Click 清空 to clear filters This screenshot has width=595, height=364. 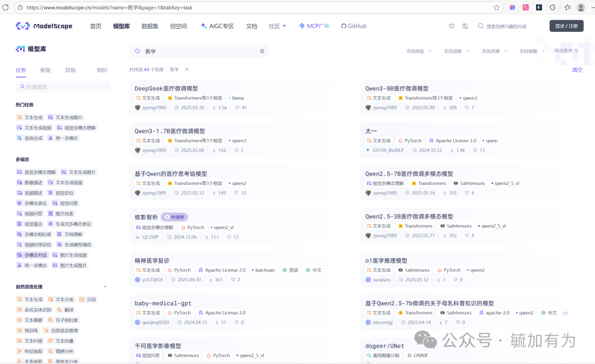click(577, 70)
